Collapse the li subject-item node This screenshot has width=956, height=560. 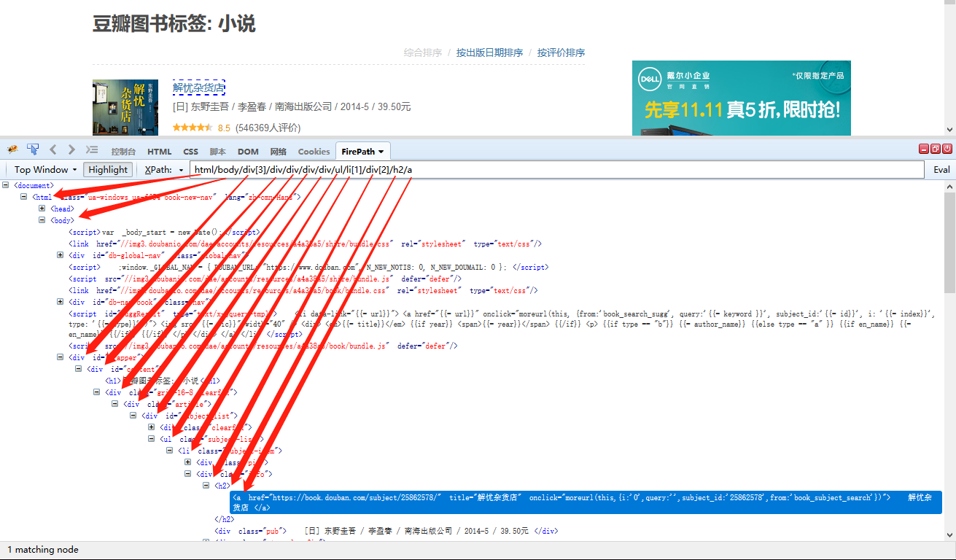point(170,451)
